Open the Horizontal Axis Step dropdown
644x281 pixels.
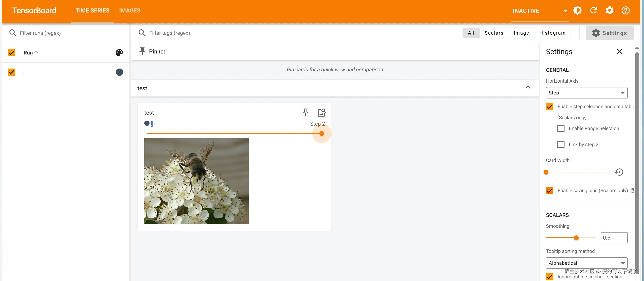tap(586, 93)
